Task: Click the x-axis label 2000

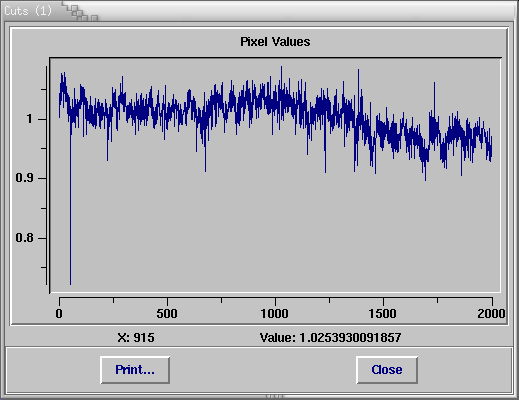Action: (491, 314)
